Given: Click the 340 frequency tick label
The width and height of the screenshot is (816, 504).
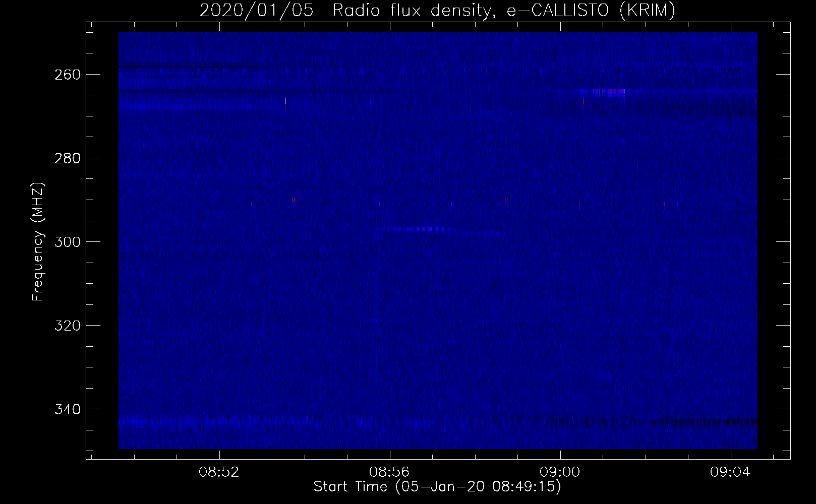Looking at the screenshot, I should pos(67,409).
